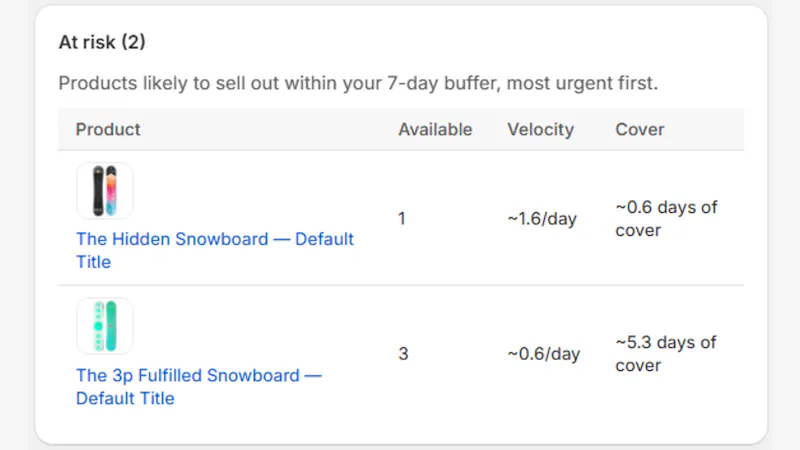The width and height of the screenshot is (800, 450).
Task: Select the ~0.6/day velocity value
Action: [543, 354]
